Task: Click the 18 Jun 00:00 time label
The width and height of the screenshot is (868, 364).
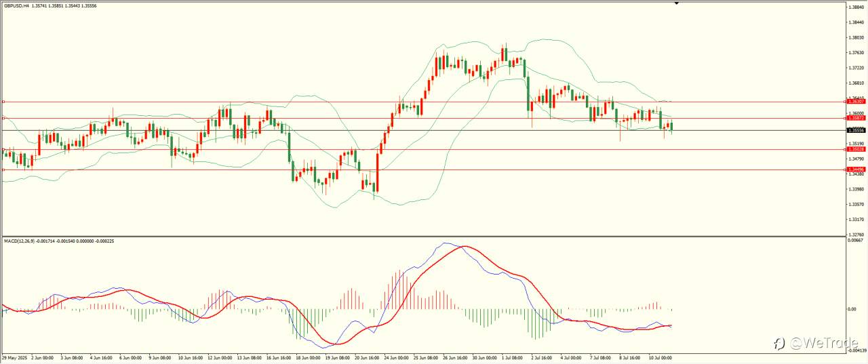Action: coord(309,357)
